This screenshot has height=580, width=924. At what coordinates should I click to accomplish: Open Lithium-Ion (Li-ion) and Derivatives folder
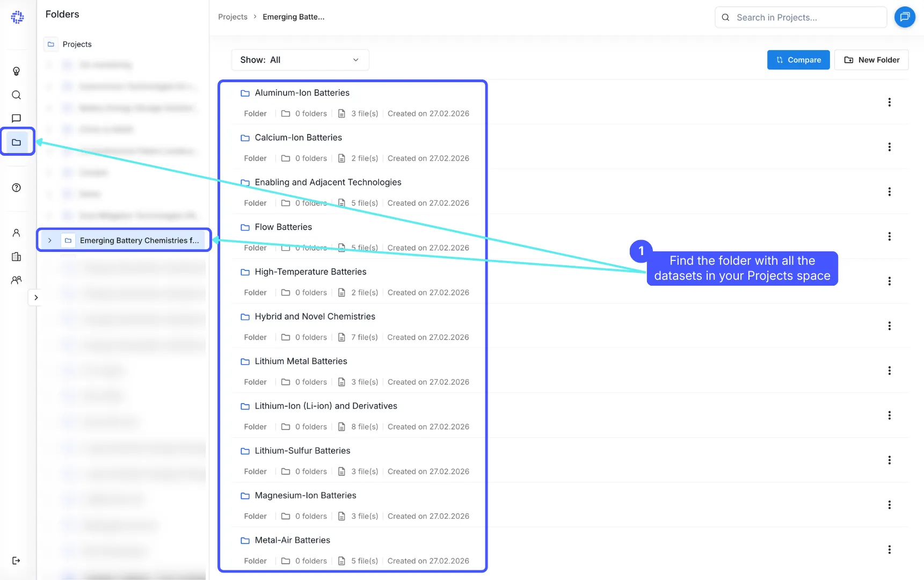pos(326,406)
